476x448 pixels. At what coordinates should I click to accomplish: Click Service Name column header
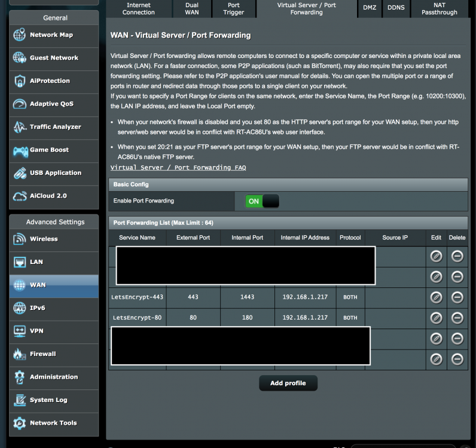[x=137, y=238]
